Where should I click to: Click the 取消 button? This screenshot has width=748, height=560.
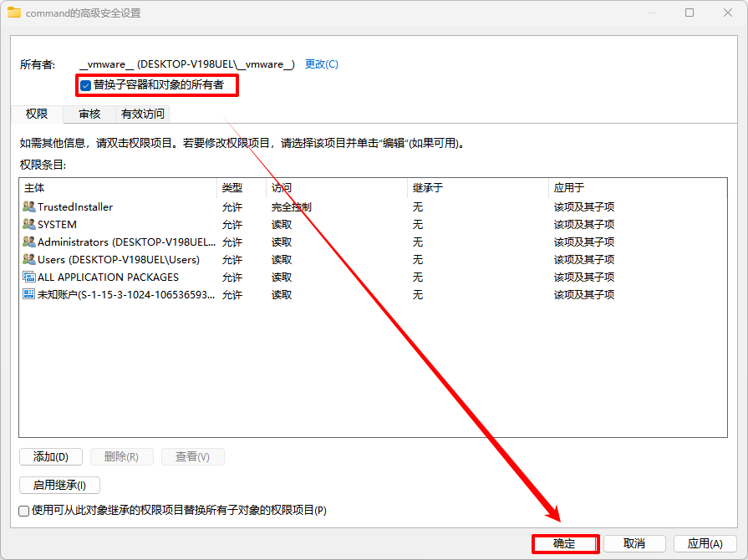[634, 543]
